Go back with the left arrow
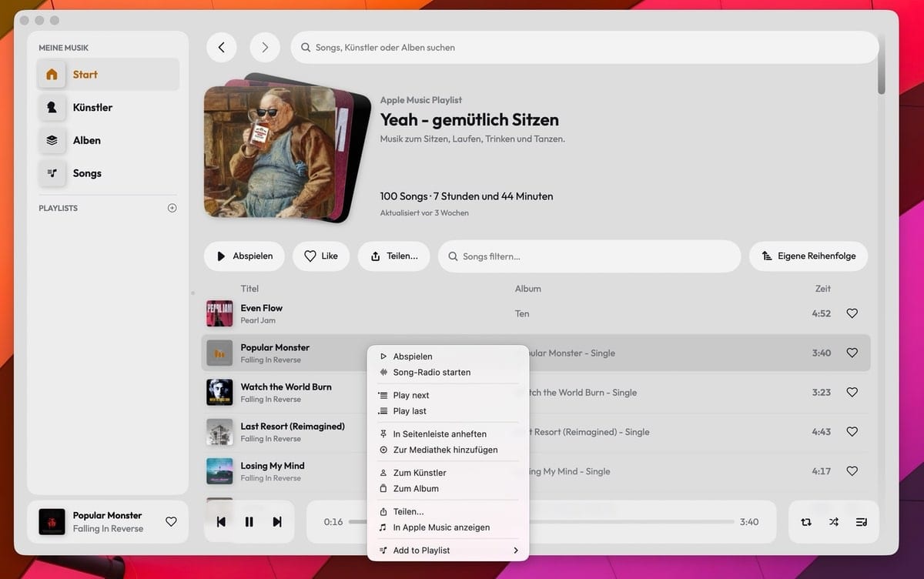 tap(222, 48)
